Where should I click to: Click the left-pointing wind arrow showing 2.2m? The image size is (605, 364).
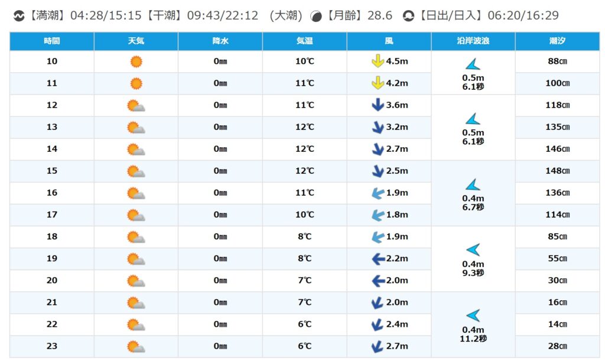(x=378, y=259)
